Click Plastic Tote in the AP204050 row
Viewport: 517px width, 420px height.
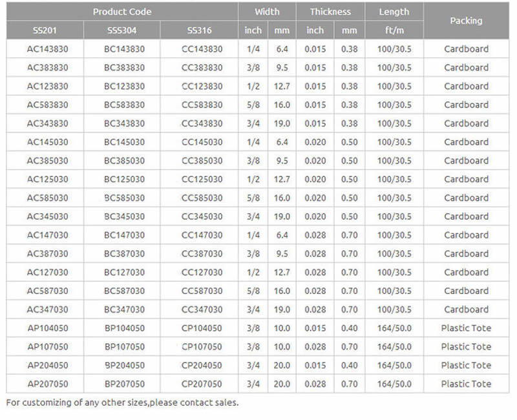466,365
